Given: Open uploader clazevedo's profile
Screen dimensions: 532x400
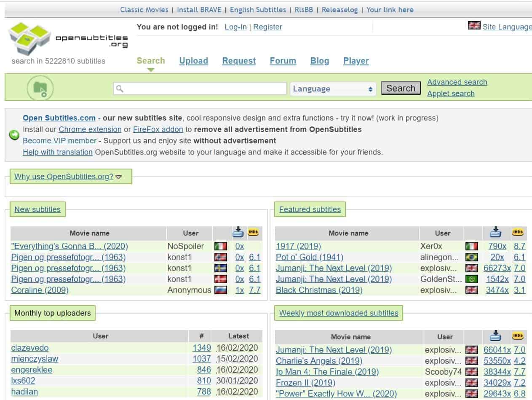Looking at the screenshot, I should coord(29,348).
